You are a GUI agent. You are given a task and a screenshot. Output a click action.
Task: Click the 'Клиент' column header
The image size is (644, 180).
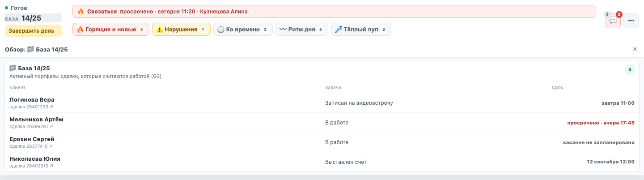17,87
